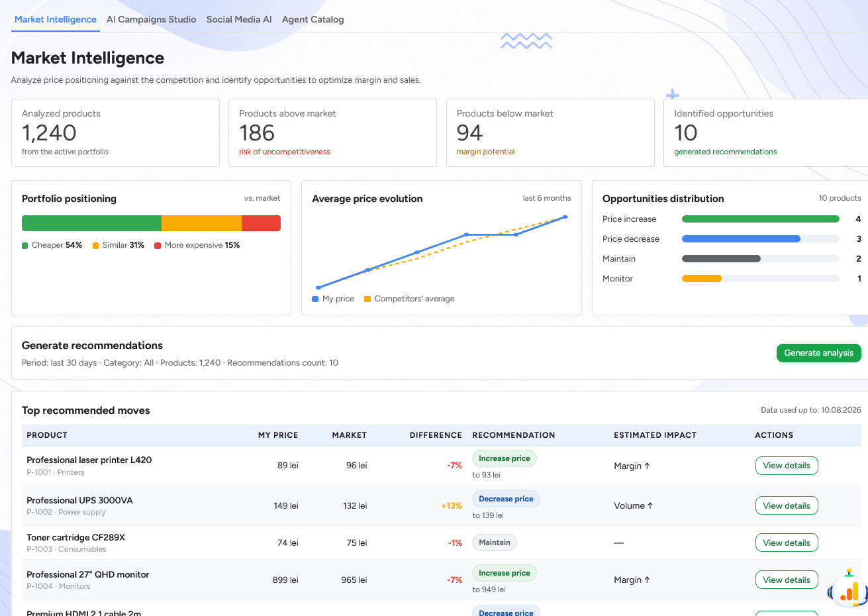Click the 'last 6 months' chart label

point(547,198)
